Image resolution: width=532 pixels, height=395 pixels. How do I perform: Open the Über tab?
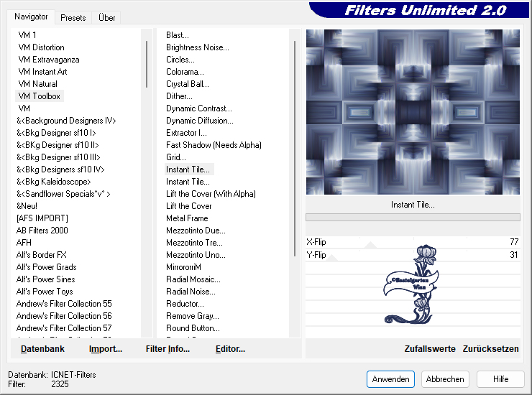106,18
